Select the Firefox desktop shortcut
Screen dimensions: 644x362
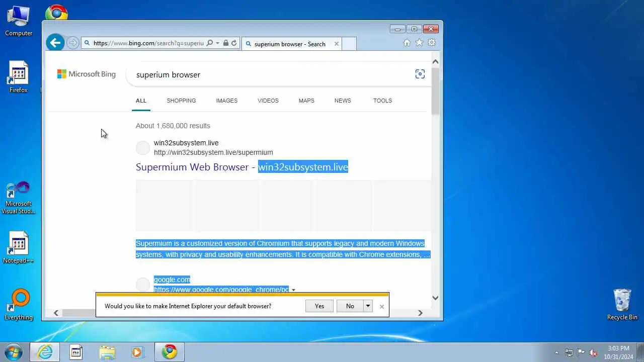19,77
